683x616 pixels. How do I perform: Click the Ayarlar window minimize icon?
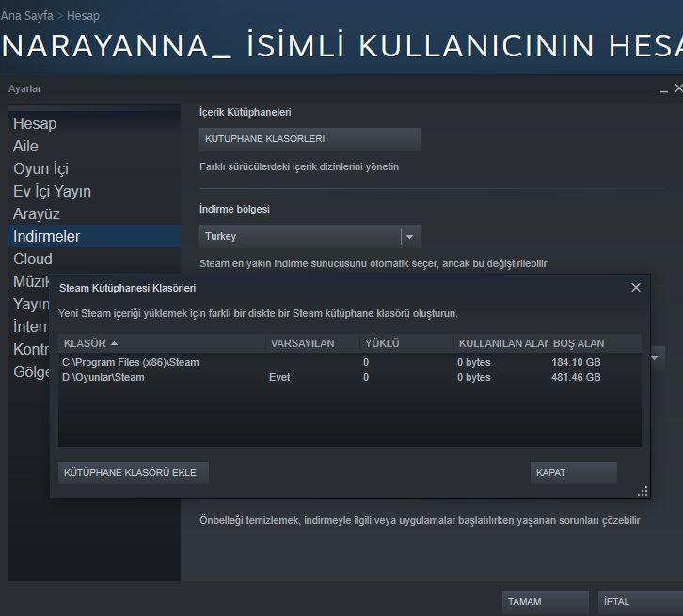[x=664, y=90]
